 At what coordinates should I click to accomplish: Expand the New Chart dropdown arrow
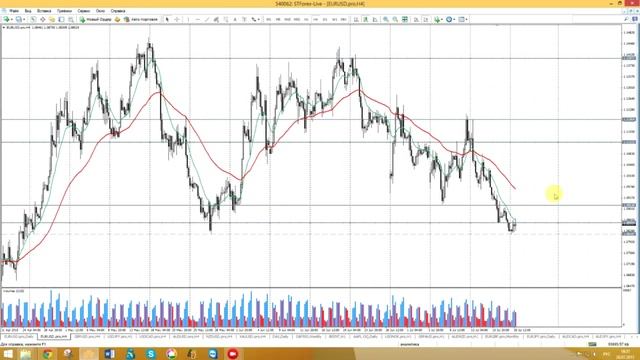[11, 19]
